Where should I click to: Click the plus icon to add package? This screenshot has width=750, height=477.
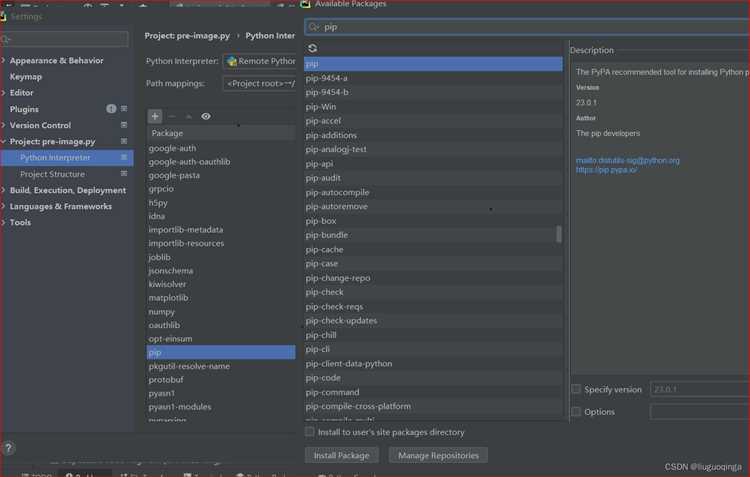(x=154, y=116)
